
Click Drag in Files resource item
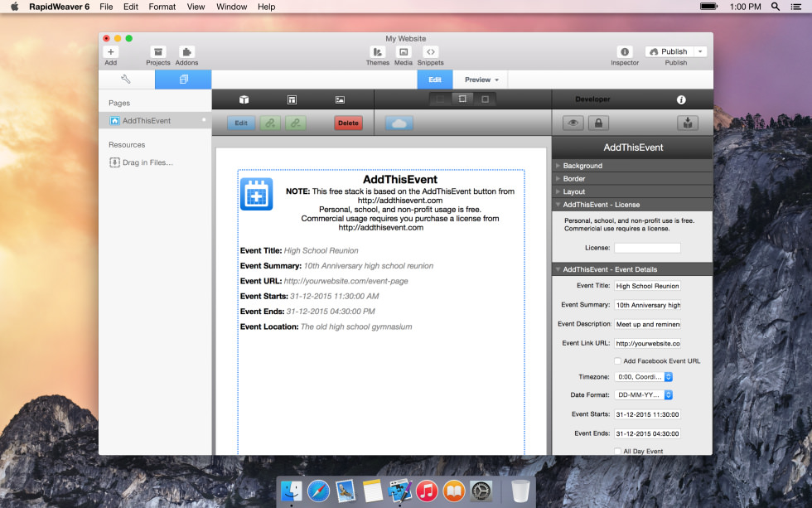pyautogui.click(x=142, y=162)
